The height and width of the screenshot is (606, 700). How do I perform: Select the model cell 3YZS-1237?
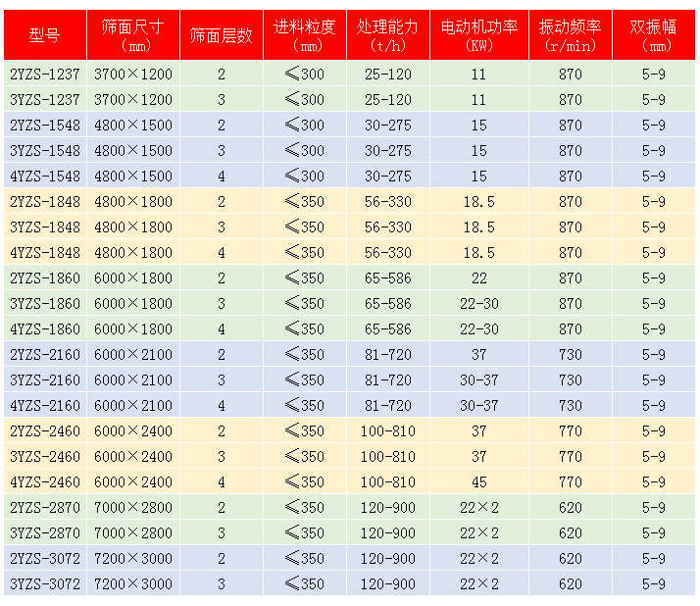pos(45,99)
